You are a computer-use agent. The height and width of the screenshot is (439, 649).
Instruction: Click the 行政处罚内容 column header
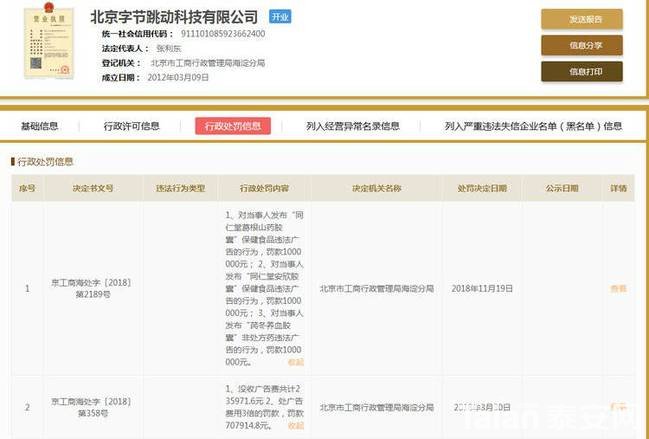(x=264, y=188)
